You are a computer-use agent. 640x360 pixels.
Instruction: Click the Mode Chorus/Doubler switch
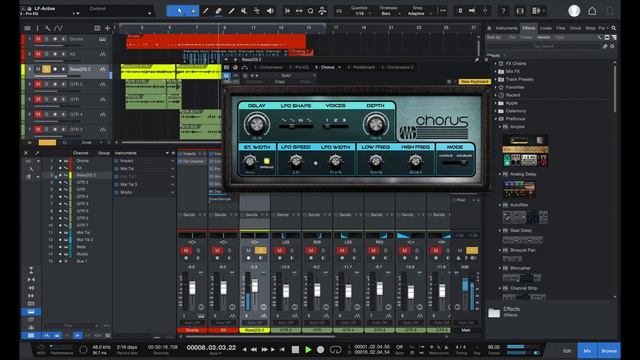pos(455,162)
